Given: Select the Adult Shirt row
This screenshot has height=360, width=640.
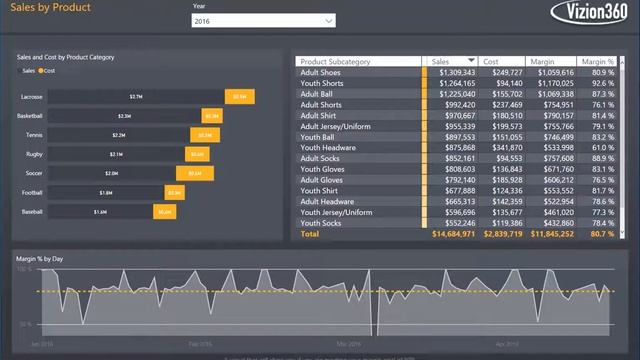Looking at the screenshot, I should (x=457, y=116).
